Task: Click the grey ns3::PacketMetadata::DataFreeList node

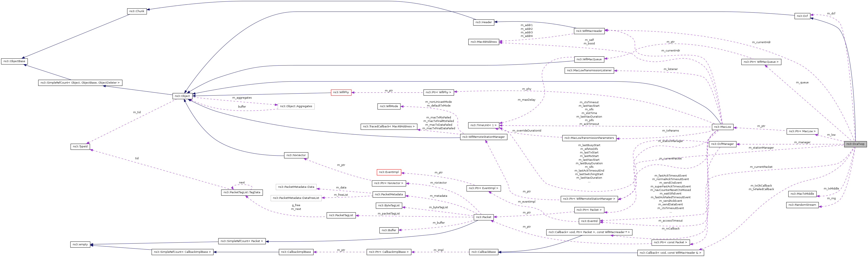Action: 296,198
